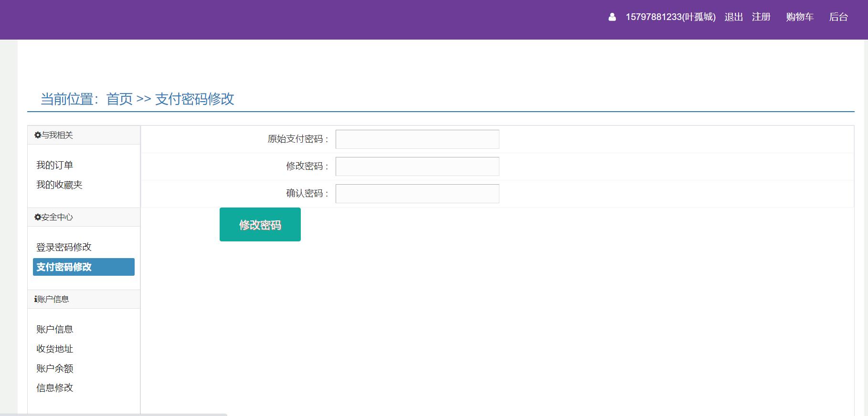The image size is (868, 416).
Task: Click 退出 to log out
Action: tap(733, 17)
